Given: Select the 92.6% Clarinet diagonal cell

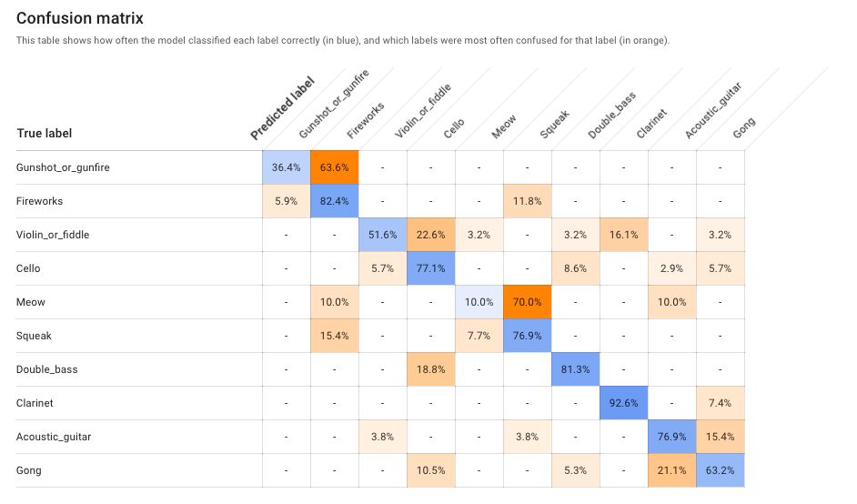Looking at the screenshot, I should [x=623, y=403].
